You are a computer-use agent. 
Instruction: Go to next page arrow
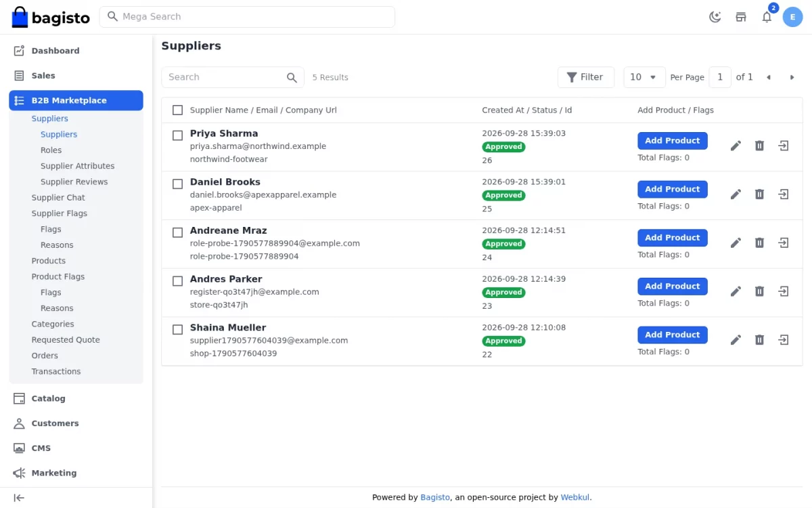pyautogui.click(x=792, y=77)
